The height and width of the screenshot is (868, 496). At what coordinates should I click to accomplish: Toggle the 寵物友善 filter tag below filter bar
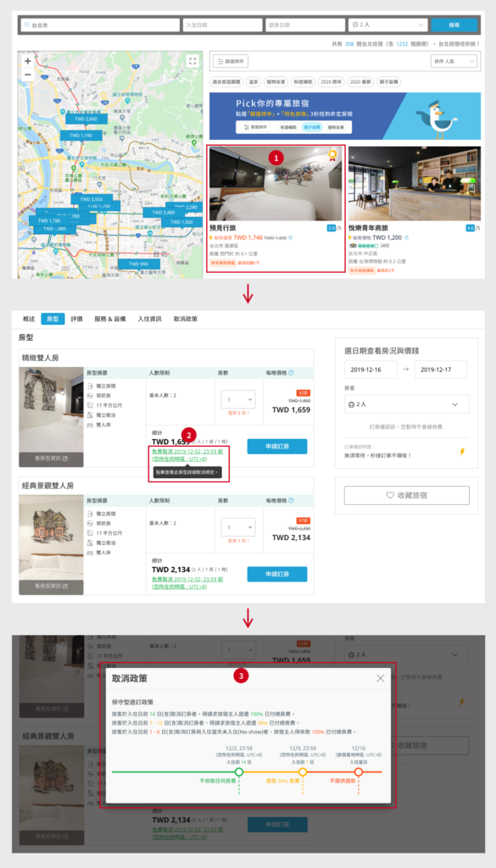pos(276,81)
